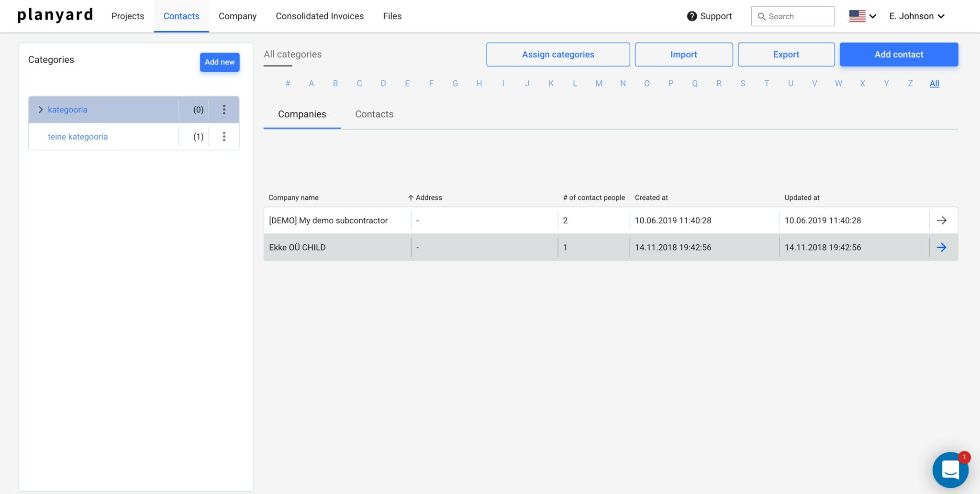Filter companies by letter U
Viewport: 980px width, 494px height.
click(x=791, y=83)
